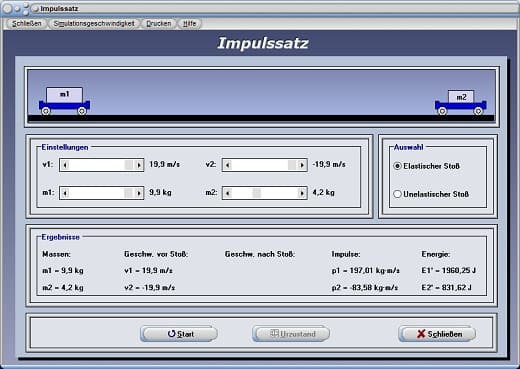The height and width of the screenshot is (369, 520).
Task: Open the Schließen menu
Action: click(27, 24)
